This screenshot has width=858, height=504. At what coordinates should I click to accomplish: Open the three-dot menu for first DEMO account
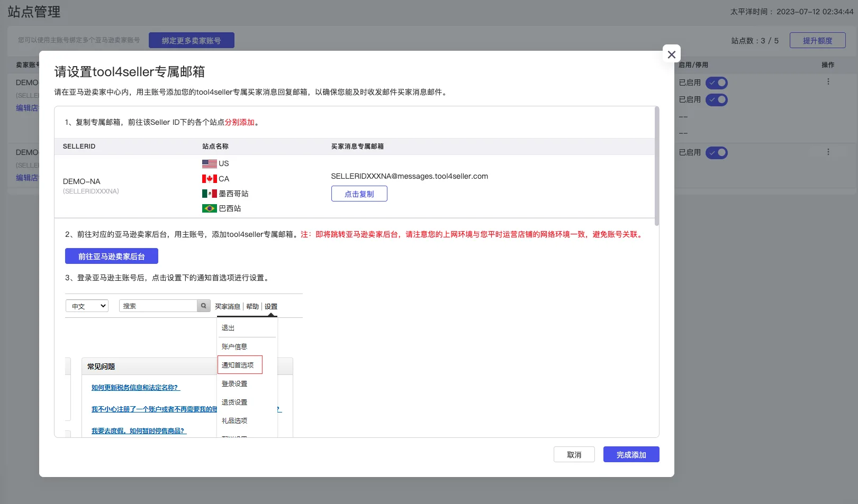(828, 82)
